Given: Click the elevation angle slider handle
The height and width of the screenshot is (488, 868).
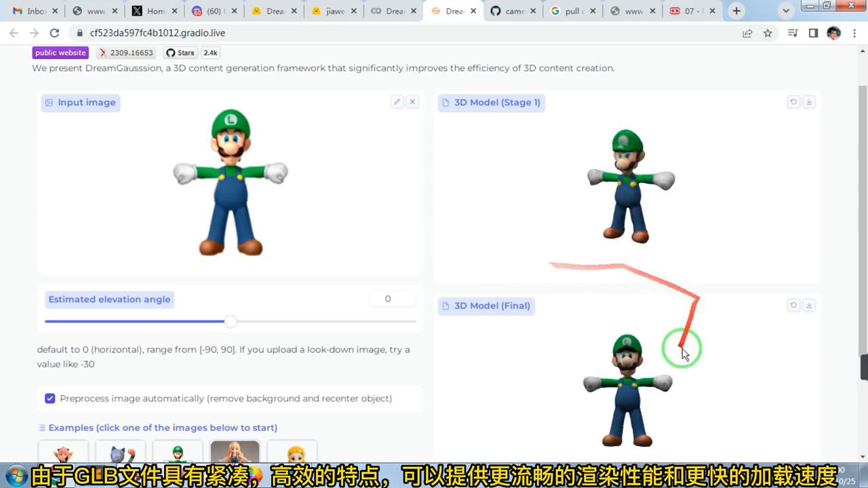Looking at the screenshot, I should click(x=231, y=321).
